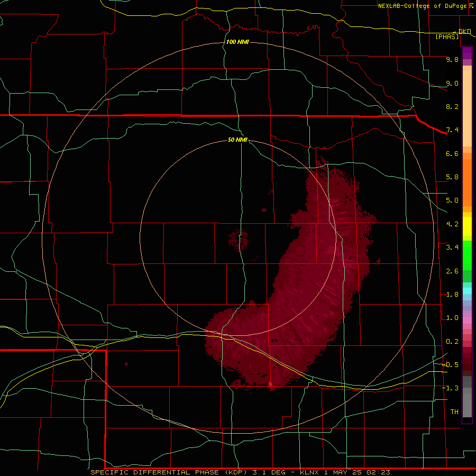Image resolution: width=476 pixels, height=476 pixels.
Task: Pick the purple top segment of color bar
Action: pyautogui.click(x=467, y=53)
